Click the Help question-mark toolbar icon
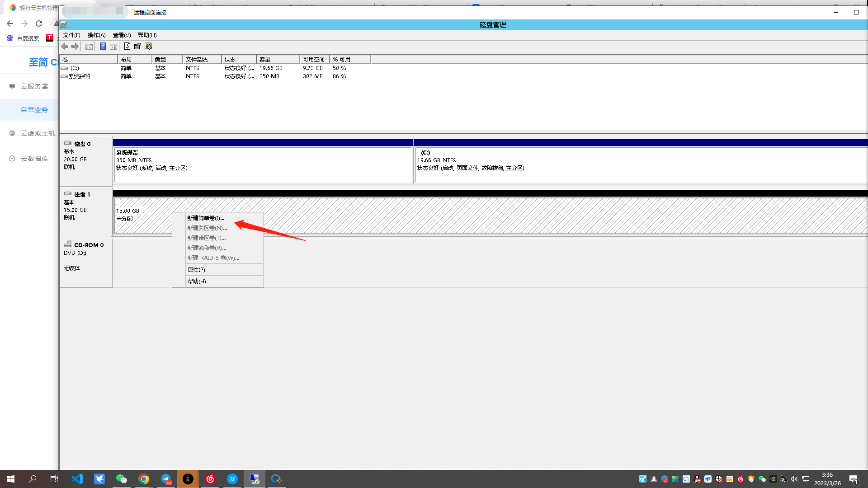This screenshot has height=488, width=868. pos(103,47)
